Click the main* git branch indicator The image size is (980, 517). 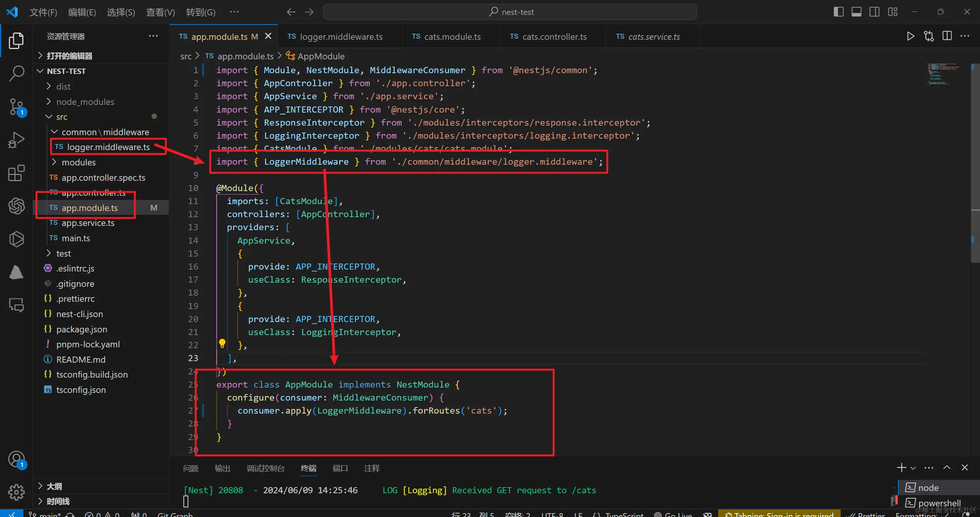click(45, 514)
